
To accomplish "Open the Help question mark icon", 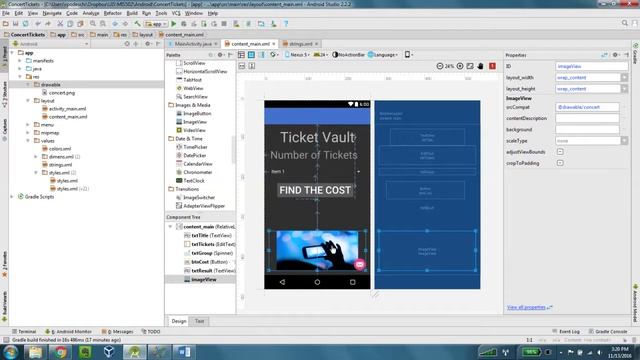I will pos(286,24).
